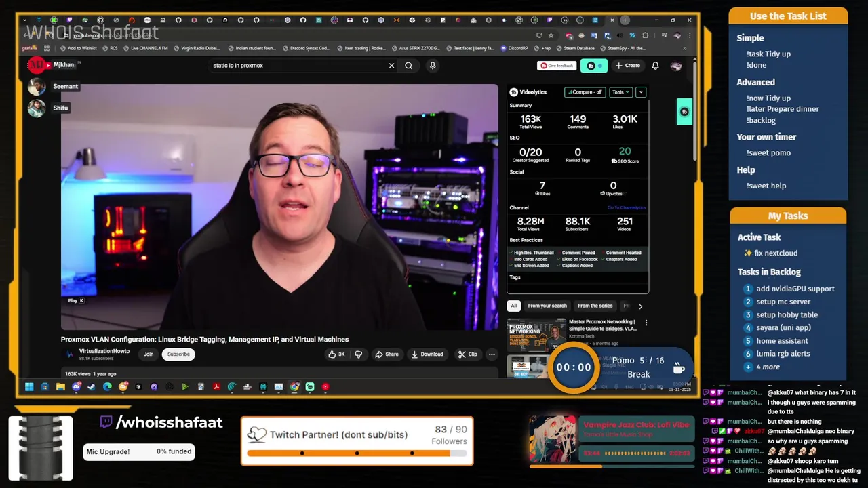Open 'Live CHANNEL4 FM' bookmark
Screen dimensions: 868x488
[x=145, y=48]
